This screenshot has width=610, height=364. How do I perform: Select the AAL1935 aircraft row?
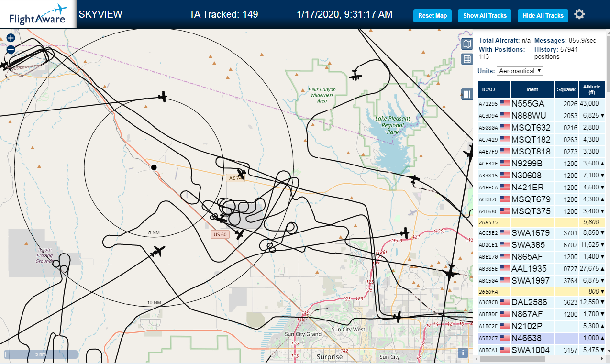(542, 268)
